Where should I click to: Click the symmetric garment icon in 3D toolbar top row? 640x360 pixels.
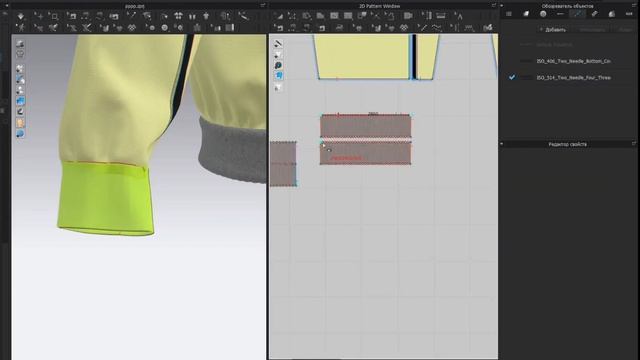(x=178, y=16)
